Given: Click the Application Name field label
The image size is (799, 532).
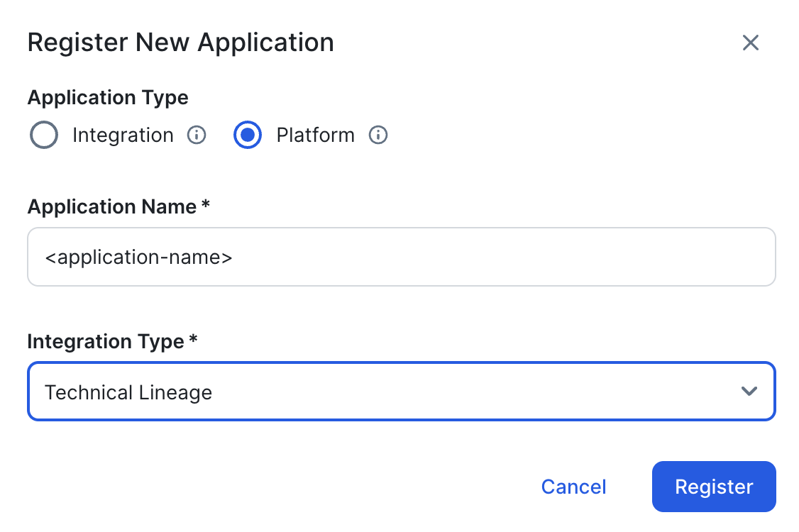Looking at the screenshot, I should [x=111, y=207].
